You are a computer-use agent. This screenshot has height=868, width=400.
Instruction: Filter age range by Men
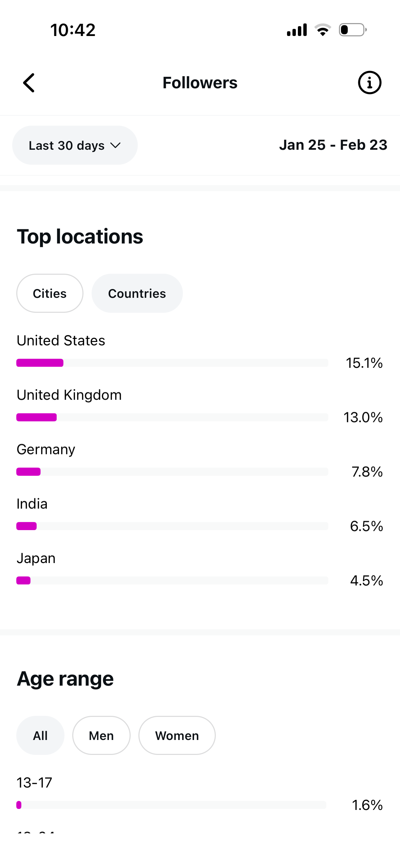pyautogui.click(x=101, y=736)
